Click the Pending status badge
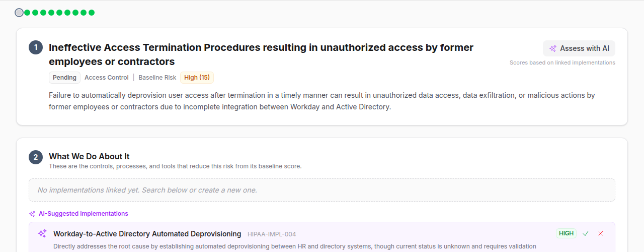644x252 pixels. pos(64,78)
